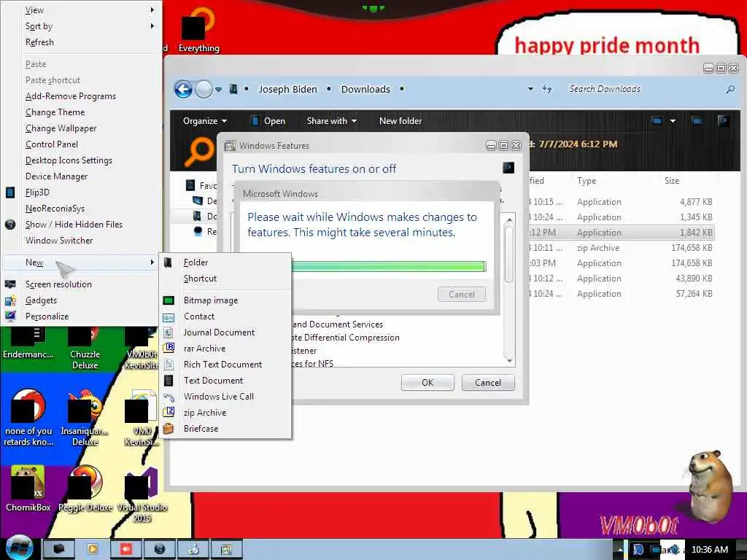Open Insaniquarium Deluxe desktop icon

click(85, 418)
